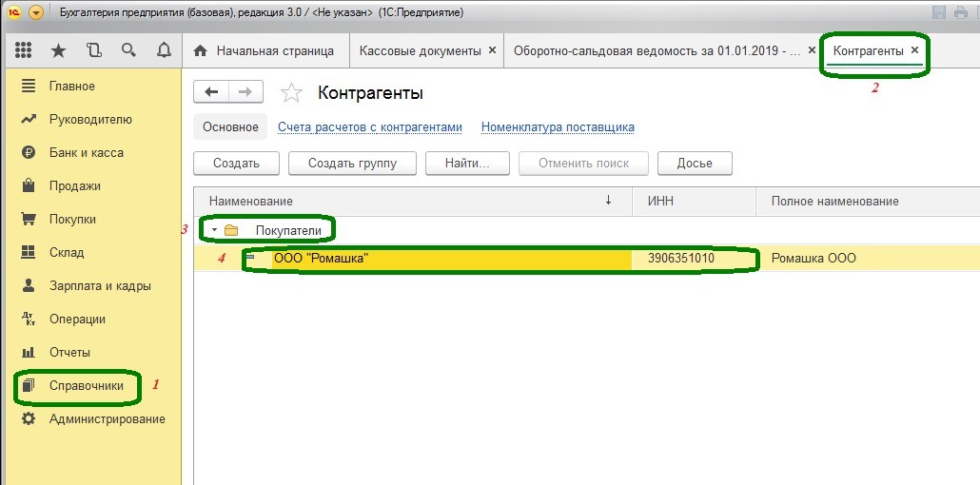
Task: Click the 1C logo in the title bar
Action: 13,12
